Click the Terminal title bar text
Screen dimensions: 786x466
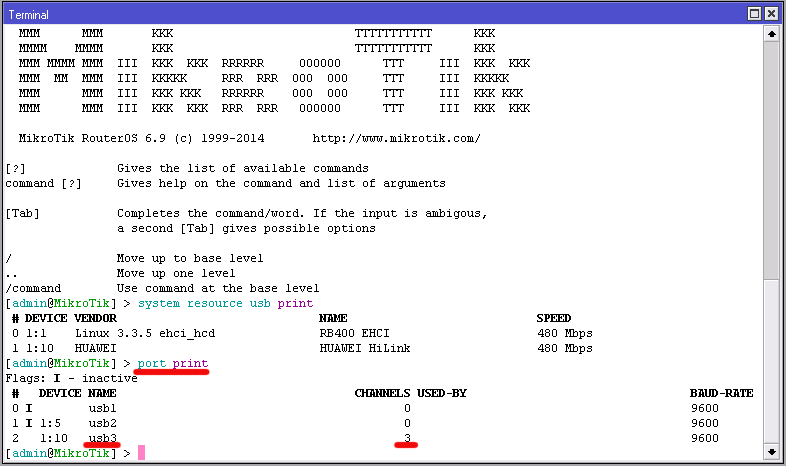tap(29, 15)
